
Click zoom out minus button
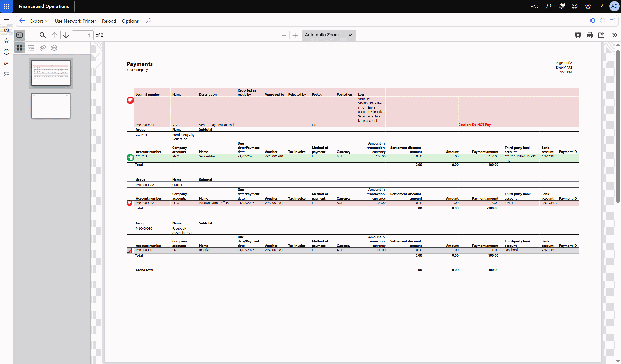tap(284, 35)
